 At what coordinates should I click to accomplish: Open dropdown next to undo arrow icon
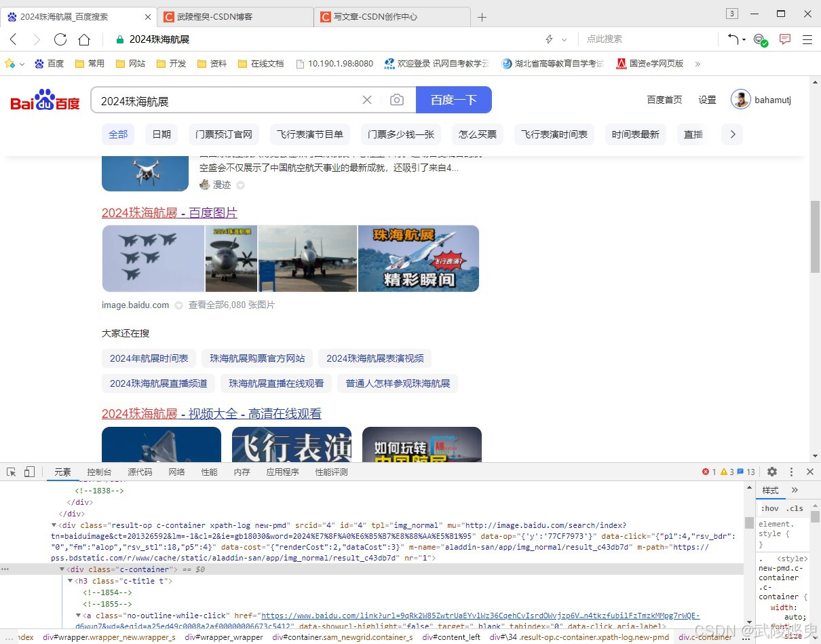pyautogui.click(x=744, y=40)
